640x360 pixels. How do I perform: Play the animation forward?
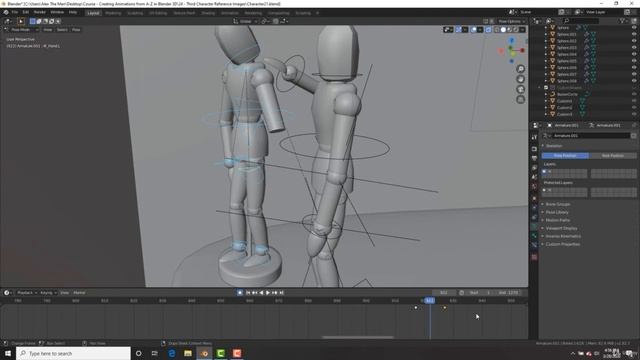[268, 293]
